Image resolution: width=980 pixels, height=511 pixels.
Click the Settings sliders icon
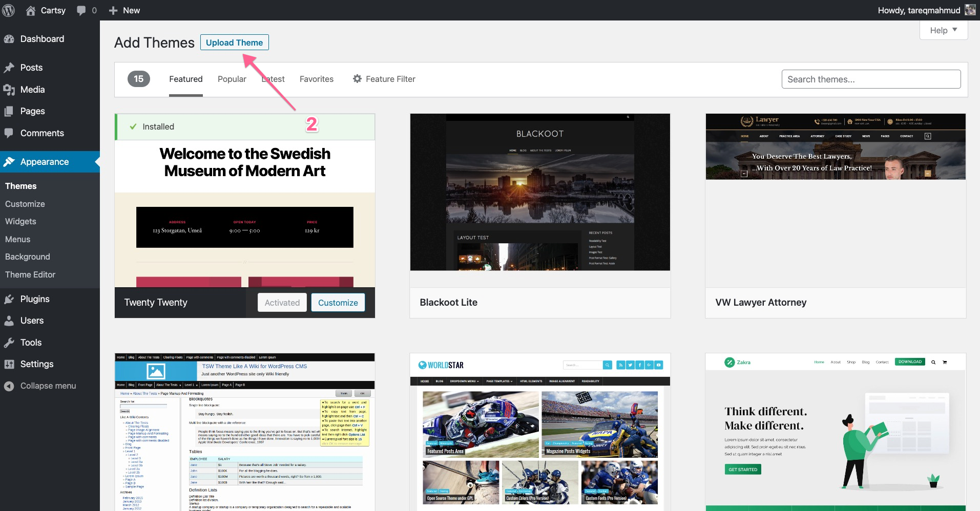[x=9, y=364]
